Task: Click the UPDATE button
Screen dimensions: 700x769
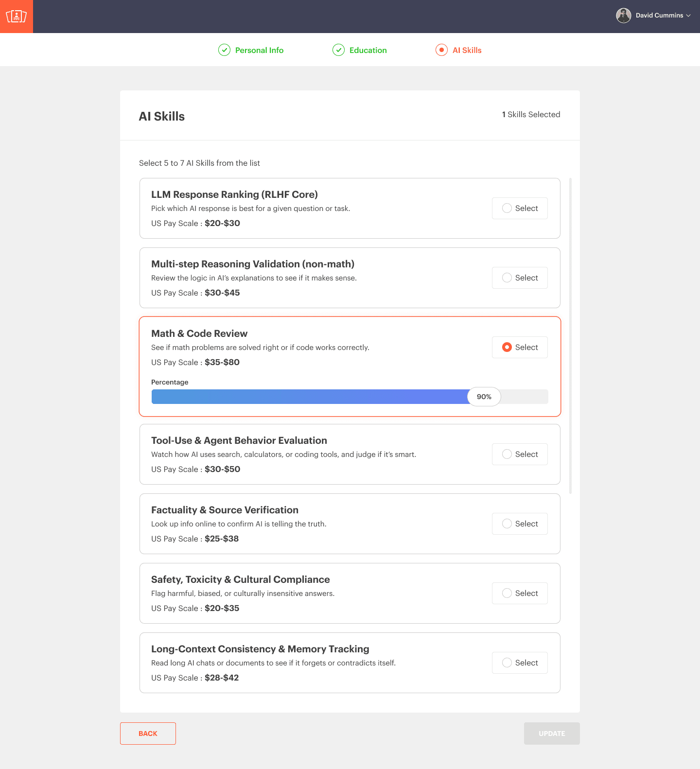Action: click(x=552, y=734)
